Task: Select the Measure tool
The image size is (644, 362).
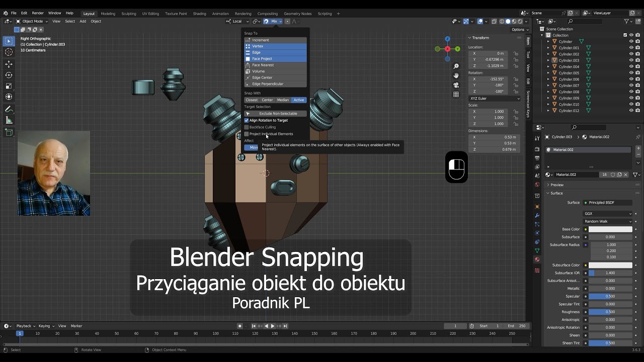Action: (9, 120)
